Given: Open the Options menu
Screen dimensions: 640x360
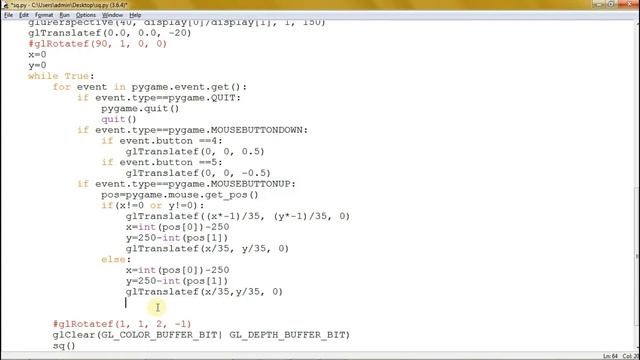Looking at the screenshot, I should pos(86,15).
